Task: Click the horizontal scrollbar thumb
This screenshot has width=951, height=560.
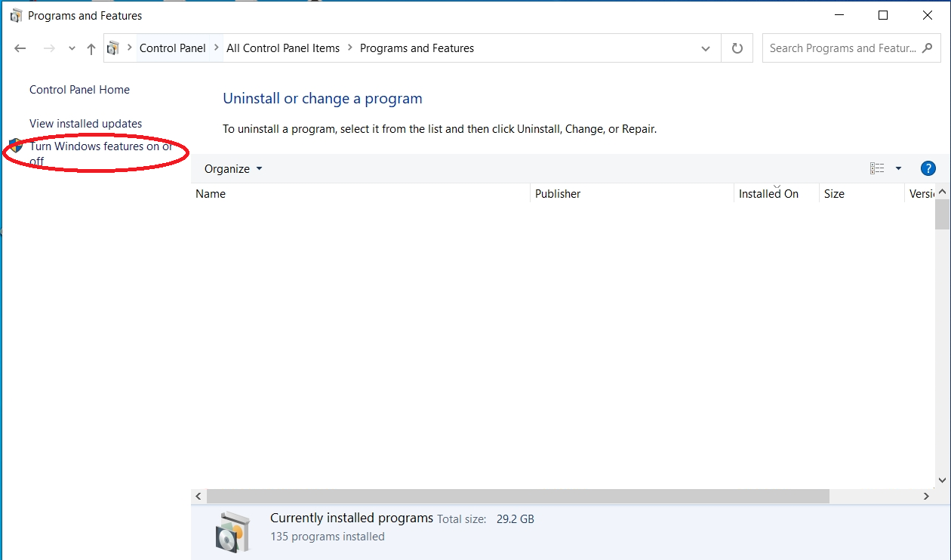Action: tap(518, 497)
